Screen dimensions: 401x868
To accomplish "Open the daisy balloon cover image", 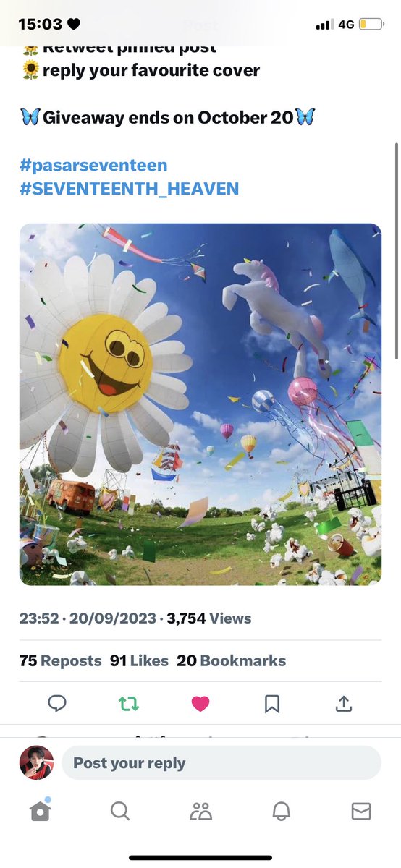I will (x=200, y=404).
